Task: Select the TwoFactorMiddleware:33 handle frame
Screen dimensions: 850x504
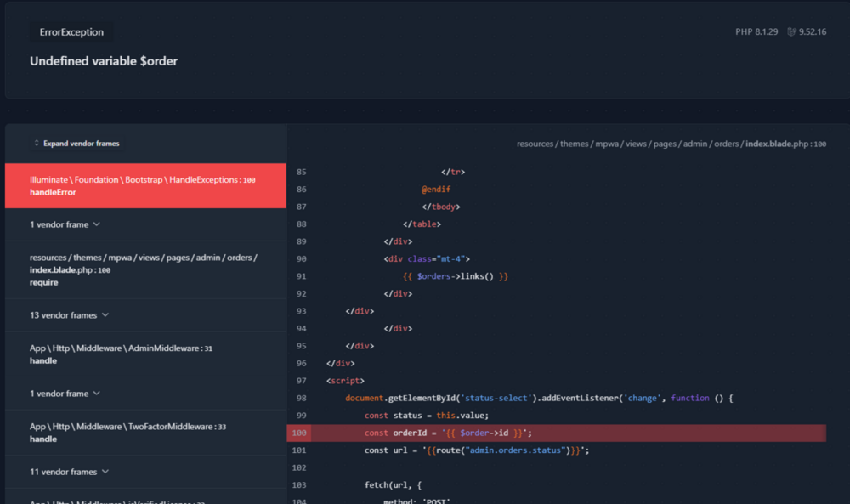Action: point(146,433)
